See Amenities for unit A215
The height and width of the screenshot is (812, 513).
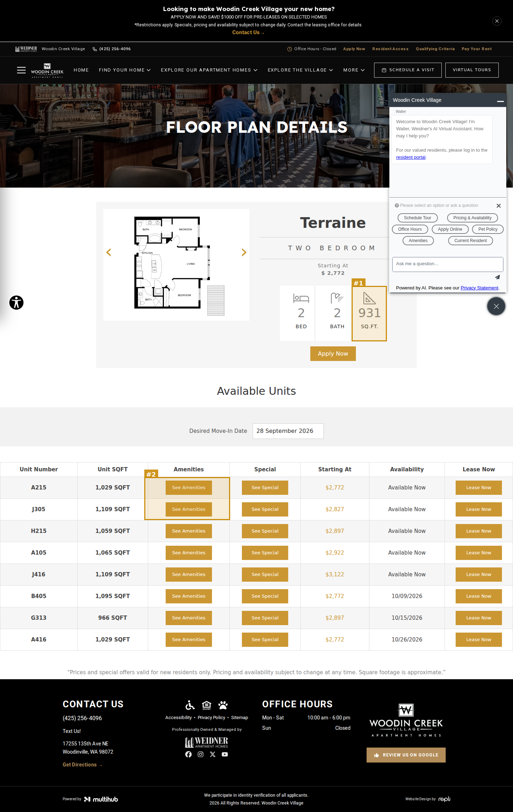tap(189, 488)
